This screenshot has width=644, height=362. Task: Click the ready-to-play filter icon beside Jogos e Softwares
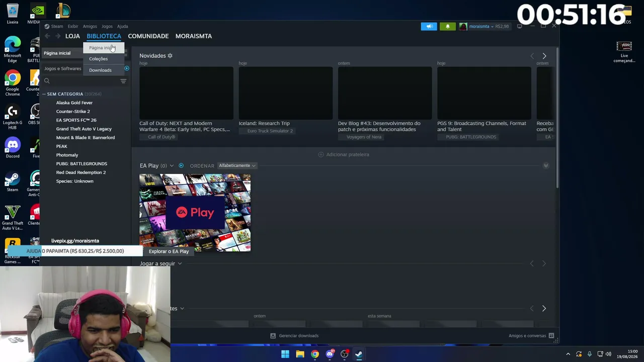127,68
